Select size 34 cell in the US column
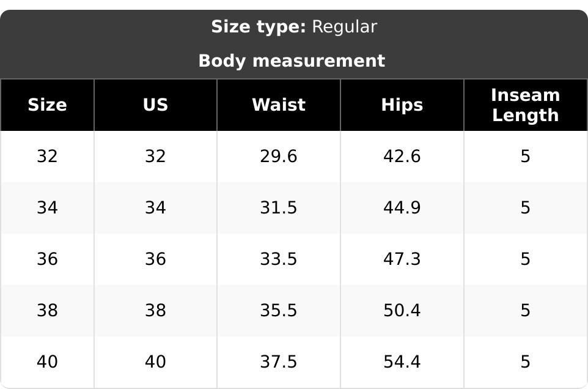The height and width of the screenshot is (389, 588). [x=155, y=208]
